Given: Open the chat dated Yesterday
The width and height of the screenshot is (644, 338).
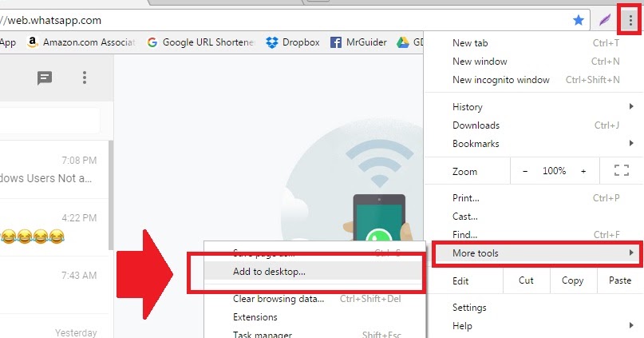Looking at the screenshot, I should [x=53, y=327].
